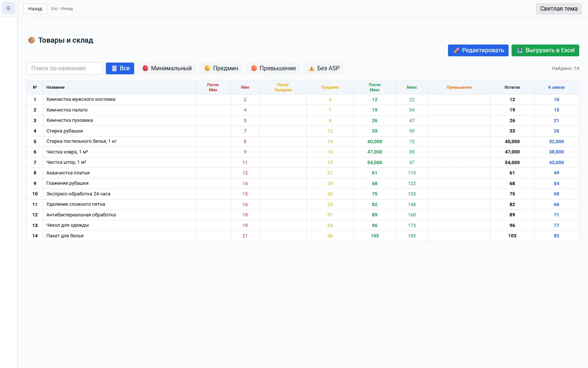588x368 pixels.
Task: Click the Остаток column header
Action: 512,88
